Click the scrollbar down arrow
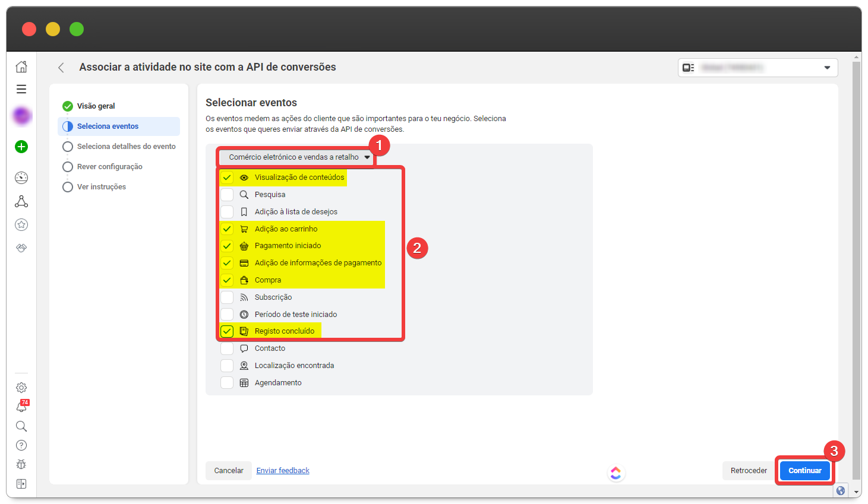 856,492
